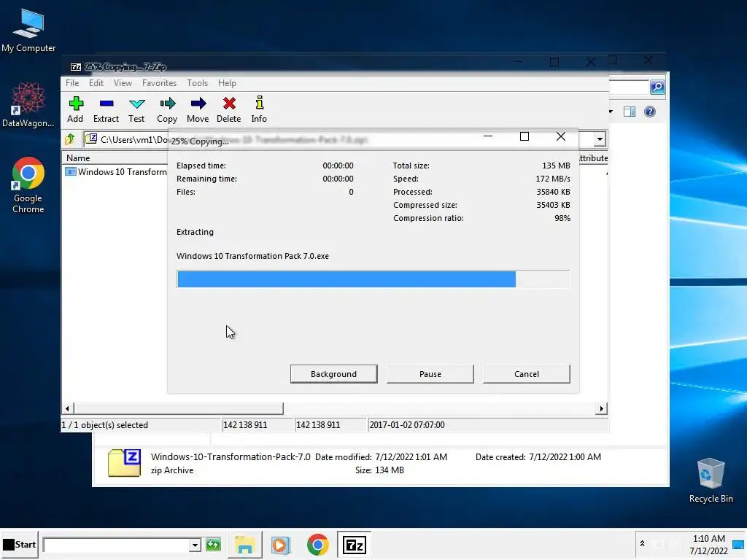Click 'Windows-10-Transformation-Pack-7.0' in details pane

click(231, 457)
